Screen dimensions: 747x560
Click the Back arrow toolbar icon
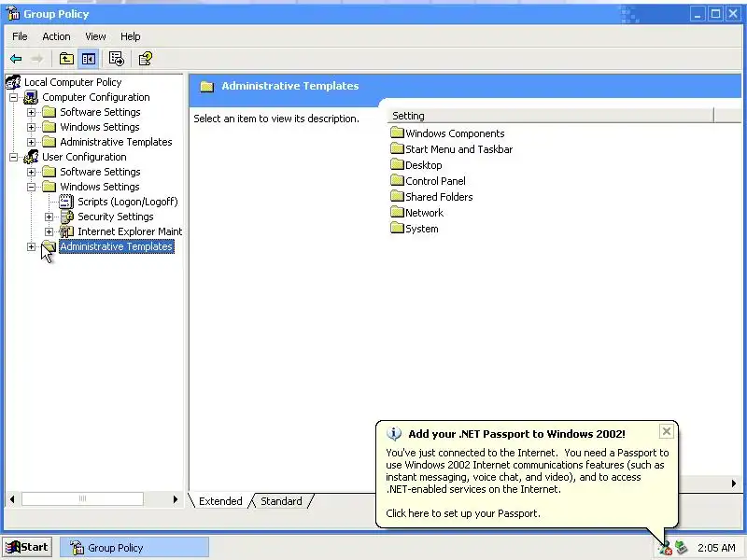[x=16, y=59]
